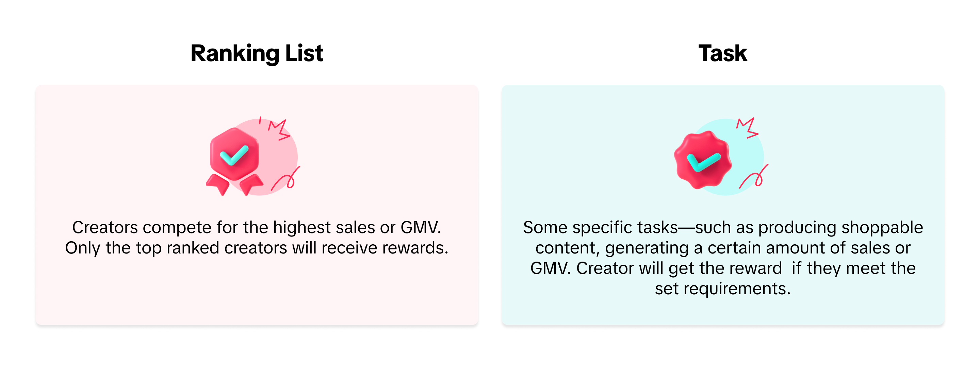Click the teal checkmark inside the hexagon badge
This screenshot has width=980, height=369.
pos(234,155)
